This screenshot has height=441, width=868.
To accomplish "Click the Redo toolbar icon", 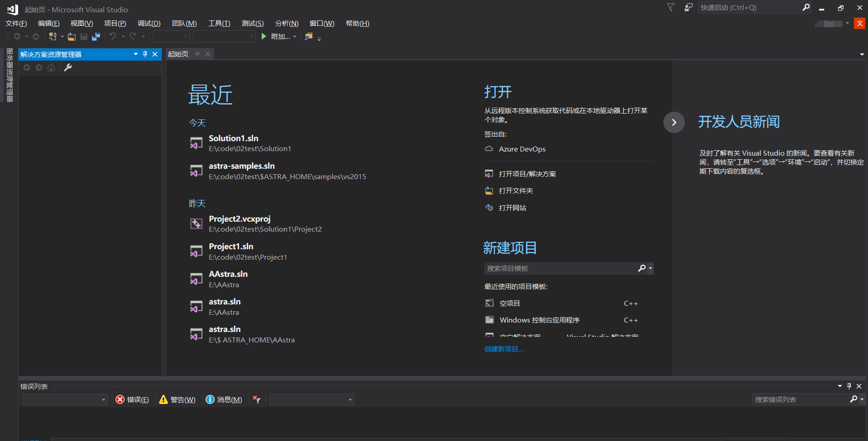I will (133, 36).
